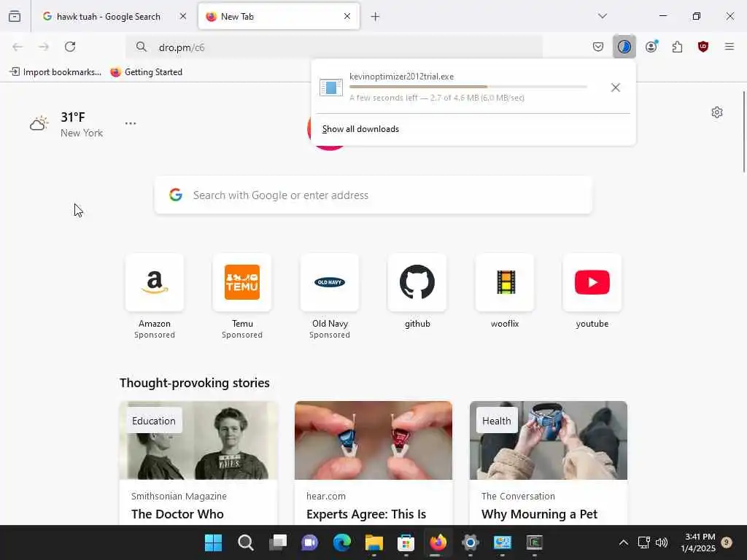Click the downloading file type icon

(331, 87)
